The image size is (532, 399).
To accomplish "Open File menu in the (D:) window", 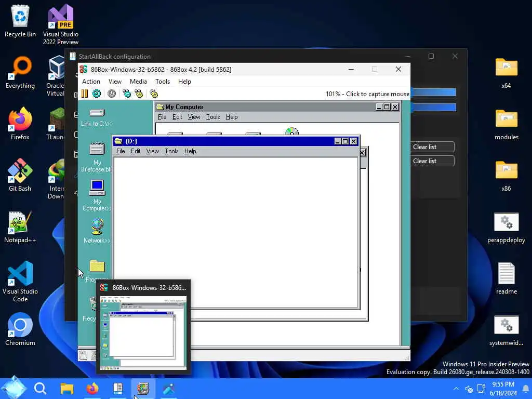I will coord(121,151).
